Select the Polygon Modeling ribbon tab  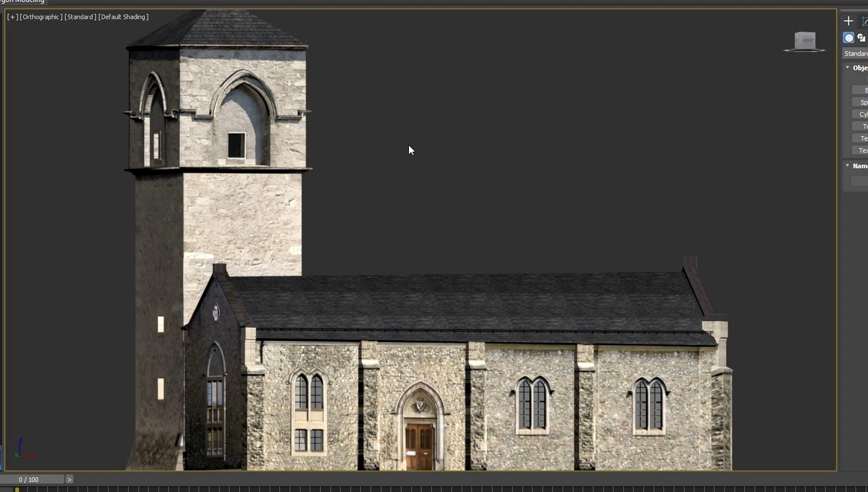[23, 2]
